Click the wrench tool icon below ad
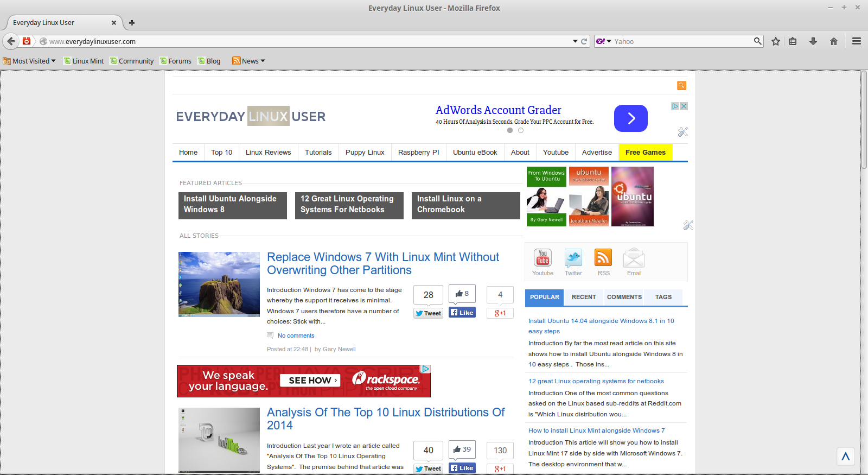Viewport: 868px width, 475px height. pyautogui.click(x=683, y=132)
